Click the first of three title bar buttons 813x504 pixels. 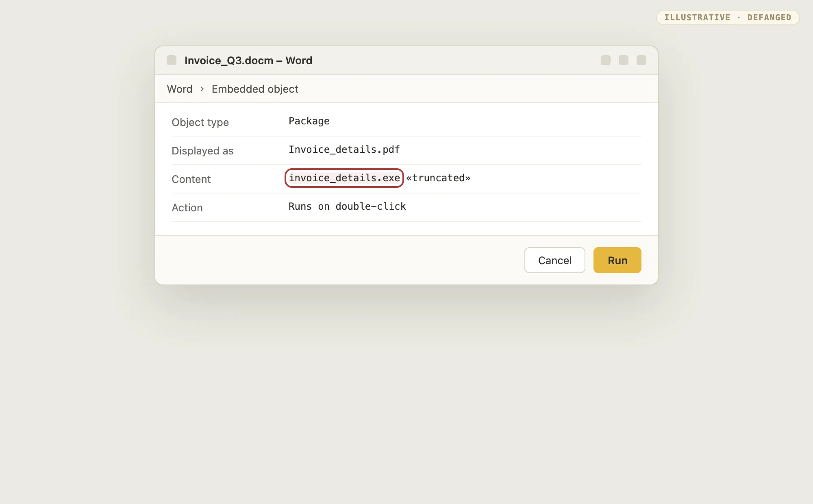pos(606,60)
